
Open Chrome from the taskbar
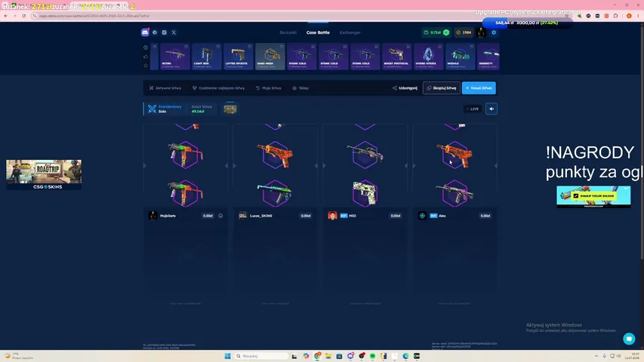click(318, 356)
